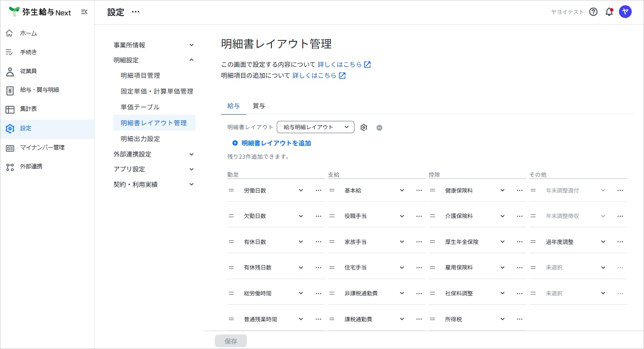Click the layout settings gear icon

pyautogui.click(x=363, y=127)
